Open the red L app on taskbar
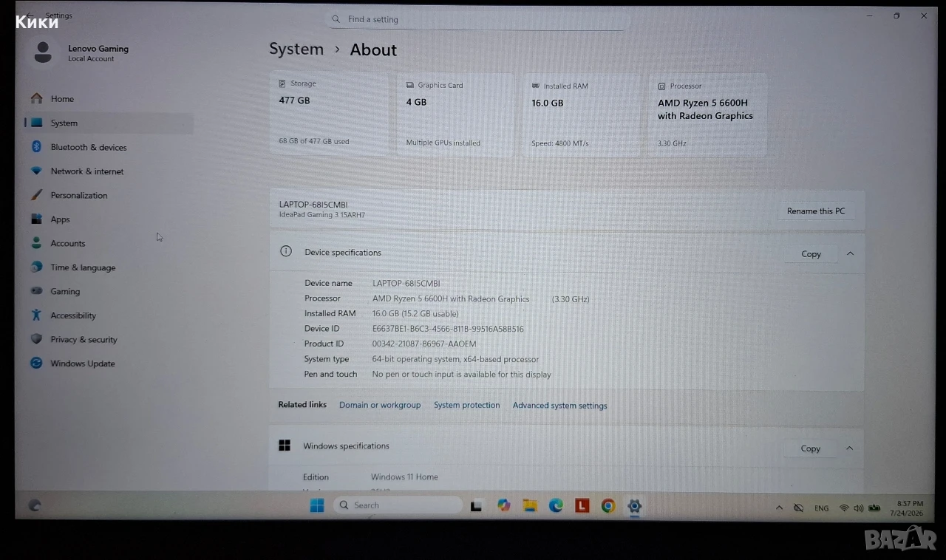Viewport: 946px width, 560px height. click(582, 505)
